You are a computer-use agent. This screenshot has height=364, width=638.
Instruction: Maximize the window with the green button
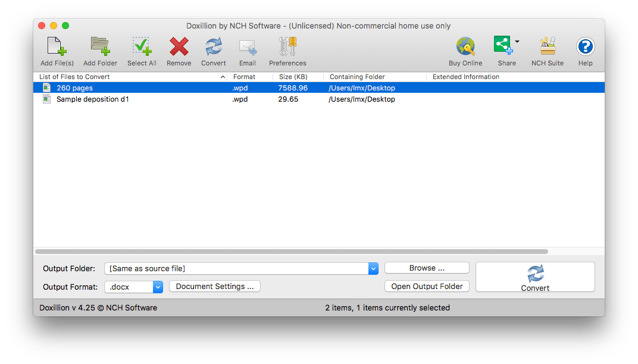(x=65, y=26)
